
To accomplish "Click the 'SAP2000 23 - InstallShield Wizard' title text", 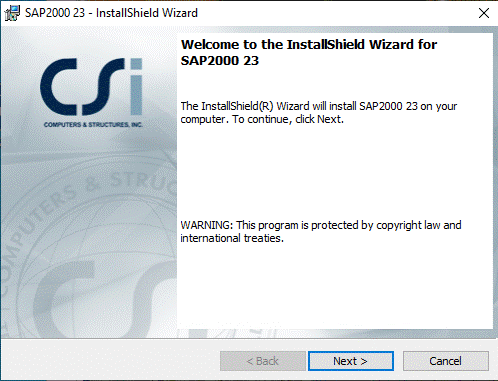I will (x=111, y=13).
